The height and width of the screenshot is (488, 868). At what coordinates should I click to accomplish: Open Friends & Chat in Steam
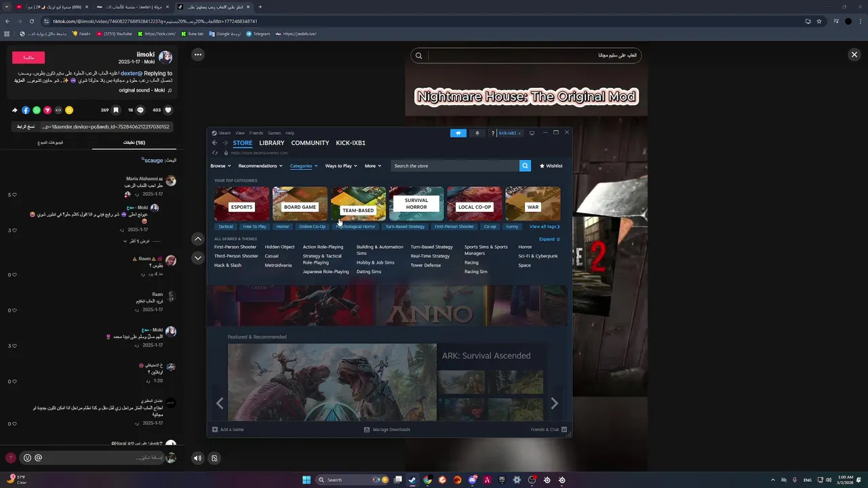tap(549, 429)
